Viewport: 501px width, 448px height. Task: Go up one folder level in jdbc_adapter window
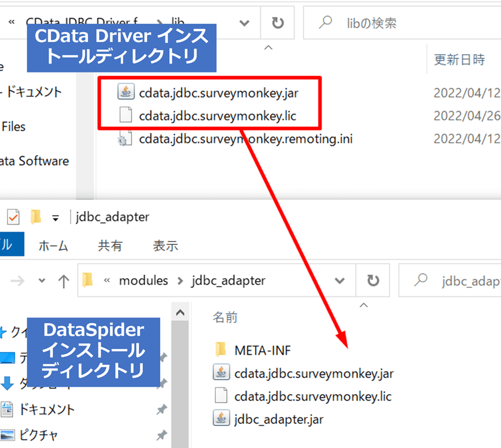coord(63,281)
